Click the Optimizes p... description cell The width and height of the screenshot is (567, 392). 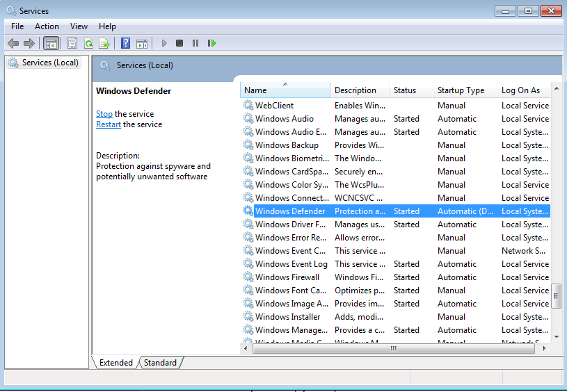point(360,291)
